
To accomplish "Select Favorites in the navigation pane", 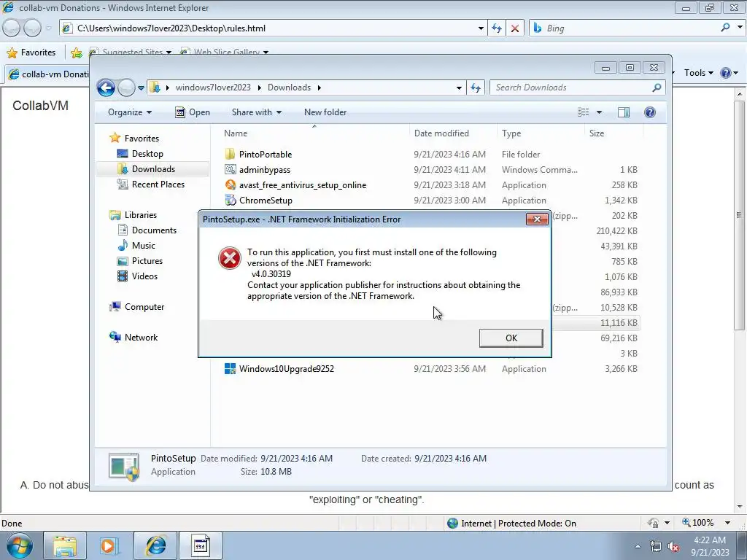I will coord(142,138).
